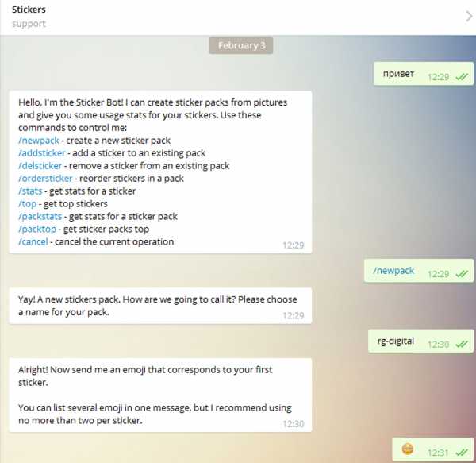Select the rg-digital message bubble
This screenshot has width=476, height=463.
tap(420, 341)
